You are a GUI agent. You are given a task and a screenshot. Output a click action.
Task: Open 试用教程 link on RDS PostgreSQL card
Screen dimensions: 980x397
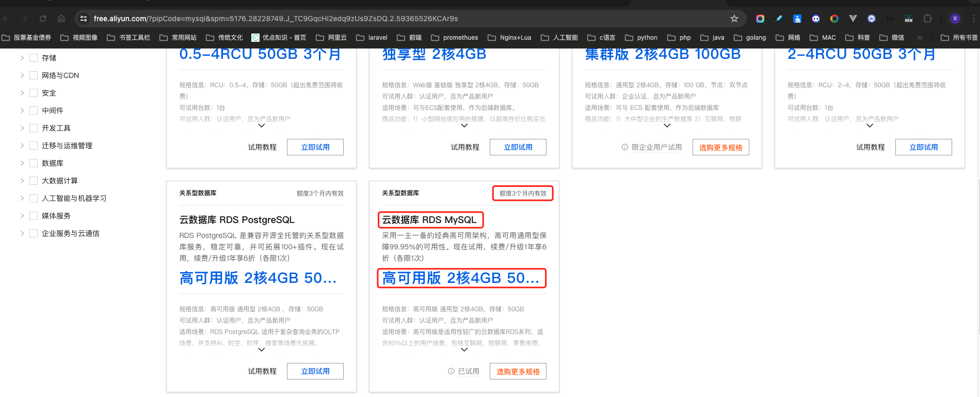coord(262,371)
